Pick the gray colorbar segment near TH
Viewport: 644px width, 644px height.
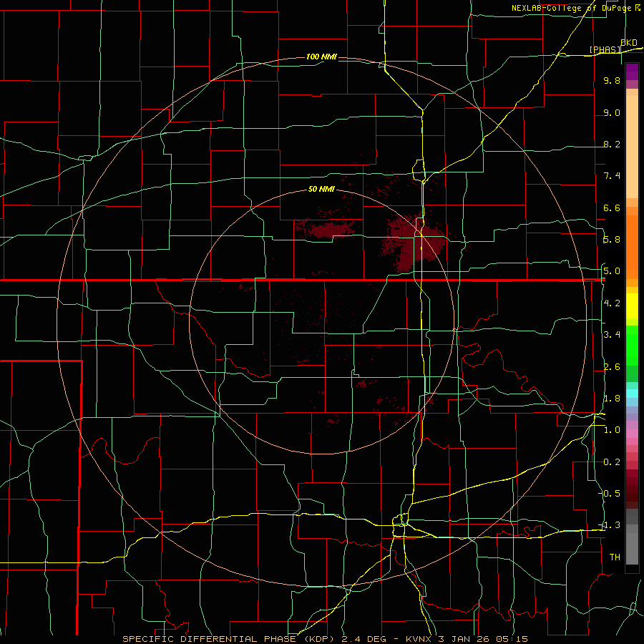[632, 548]
